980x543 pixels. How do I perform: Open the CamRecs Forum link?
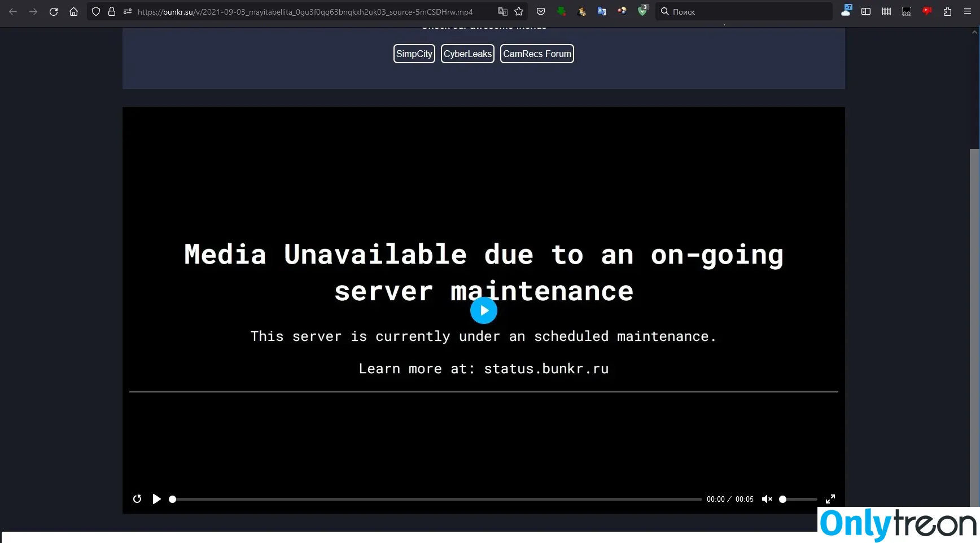click(x=537, y=54)
